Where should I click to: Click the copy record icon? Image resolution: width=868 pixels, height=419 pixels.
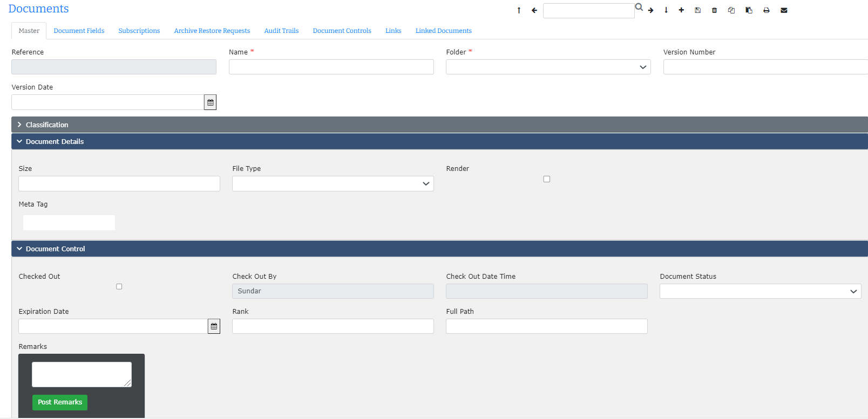731,10
